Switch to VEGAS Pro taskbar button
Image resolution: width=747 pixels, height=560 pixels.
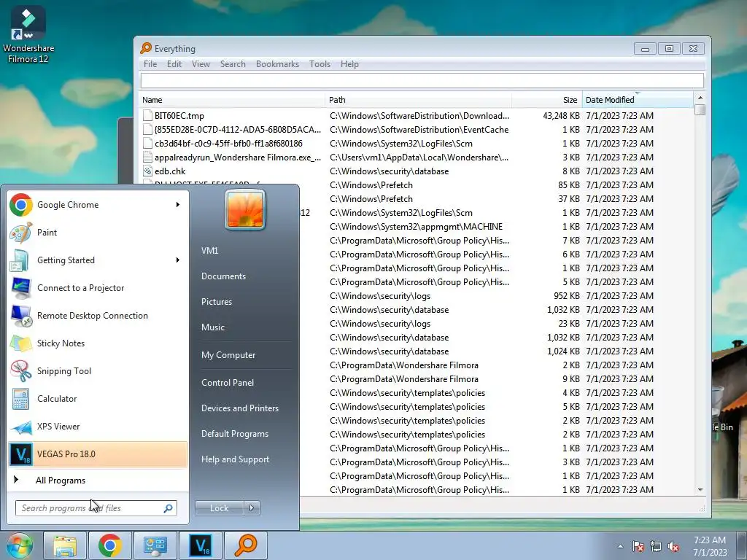click(201, 545)
